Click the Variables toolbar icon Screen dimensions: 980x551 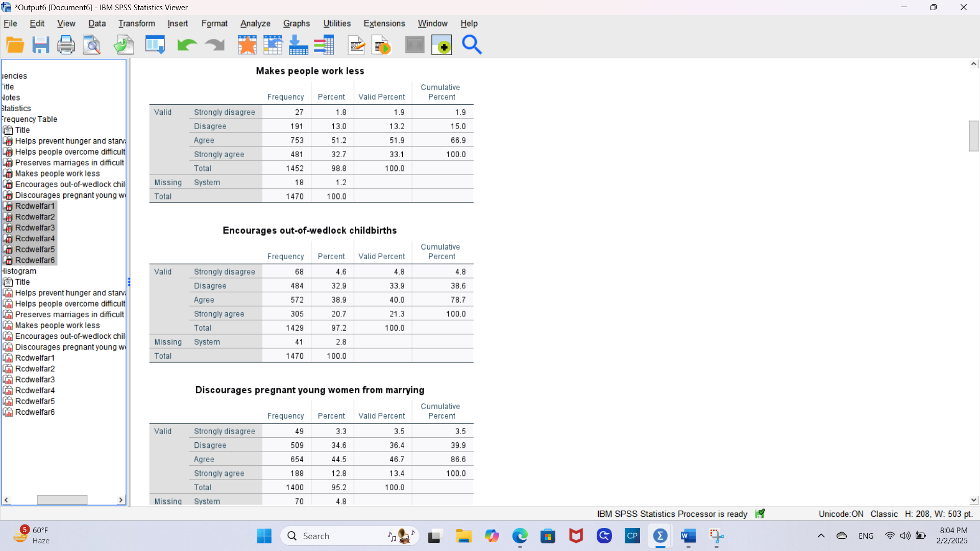coord(324,45)
